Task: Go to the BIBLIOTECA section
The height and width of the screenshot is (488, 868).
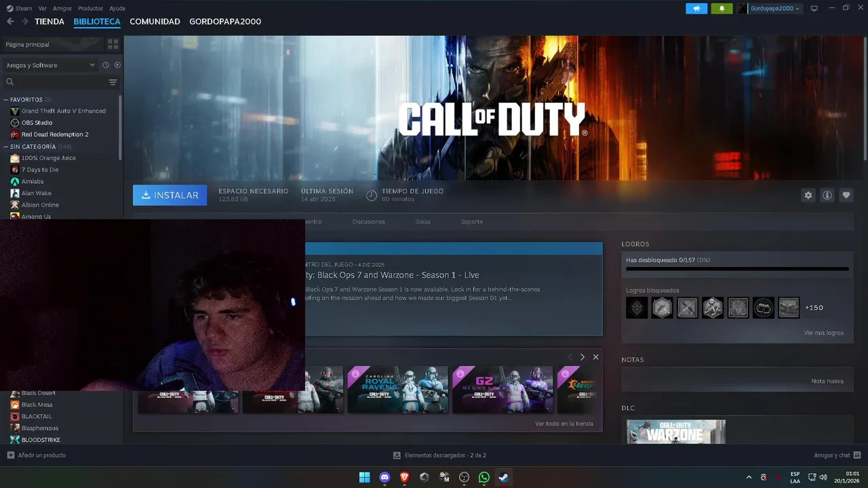Action: (x=97, y=22)
